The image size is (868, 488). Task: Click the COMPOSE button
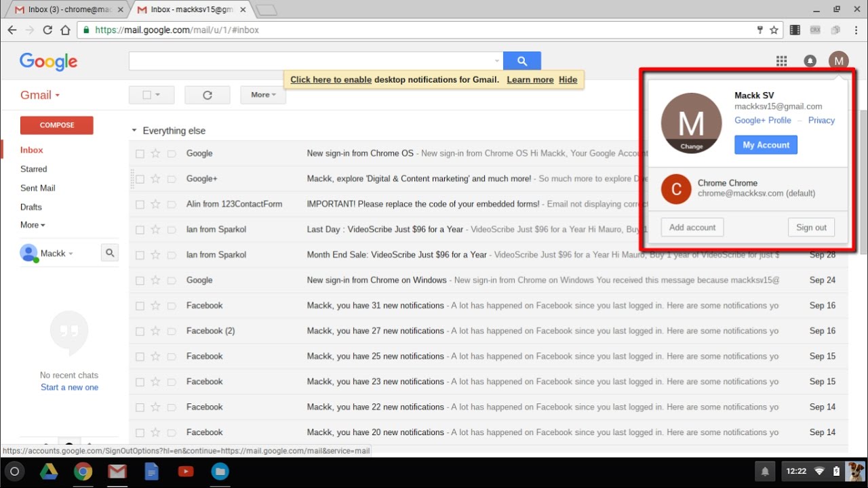pyautogui.click(x=57, y=125)
